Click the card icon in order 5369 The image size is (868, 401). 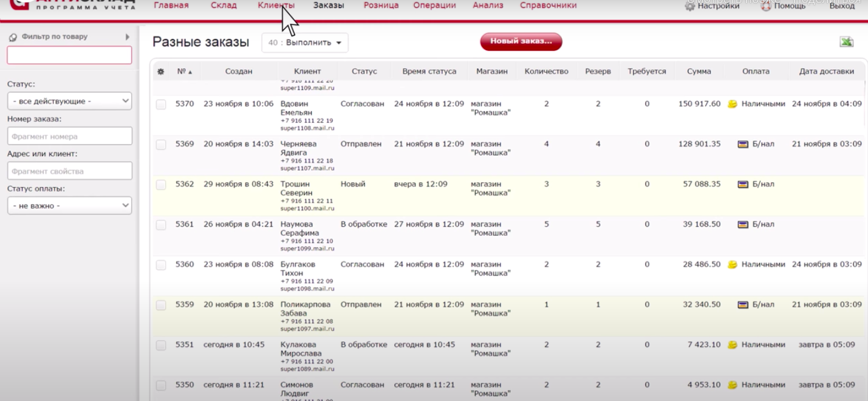tap(743, 144)
